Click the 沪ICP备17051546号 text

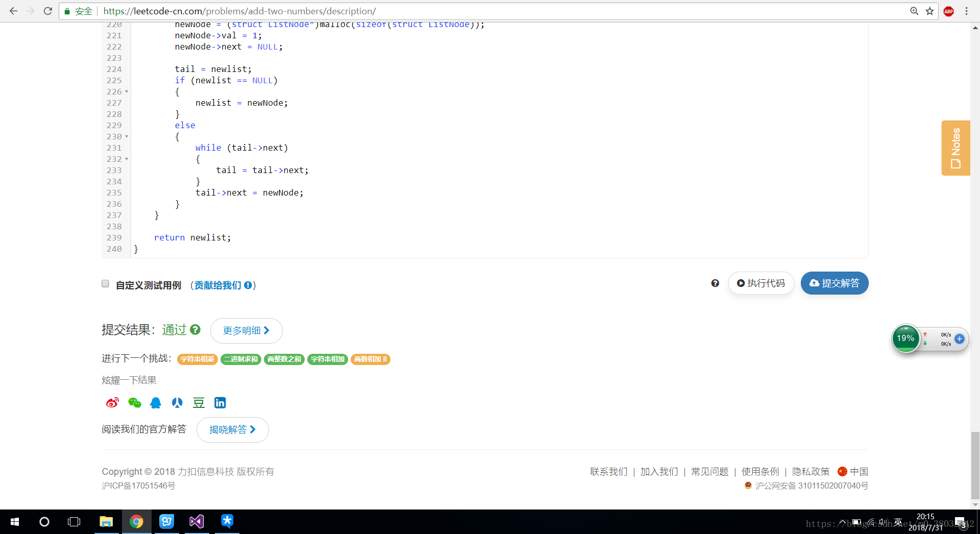(x=138, y=486)
